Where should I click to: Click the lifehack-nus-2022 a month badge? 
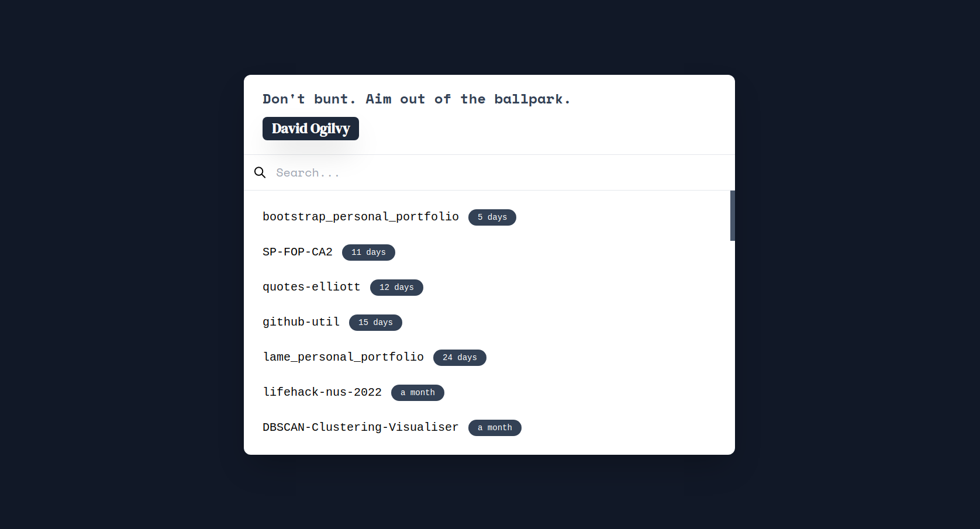pyautogui.click(x=417, y=393)
